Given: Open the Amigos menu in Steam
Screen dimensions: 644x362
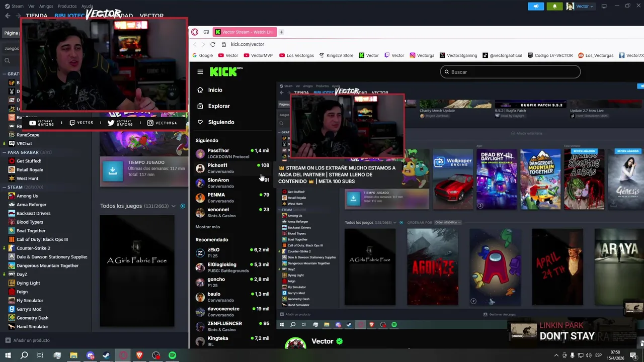Looking at the screenshot, I should (x=46, y=6).
